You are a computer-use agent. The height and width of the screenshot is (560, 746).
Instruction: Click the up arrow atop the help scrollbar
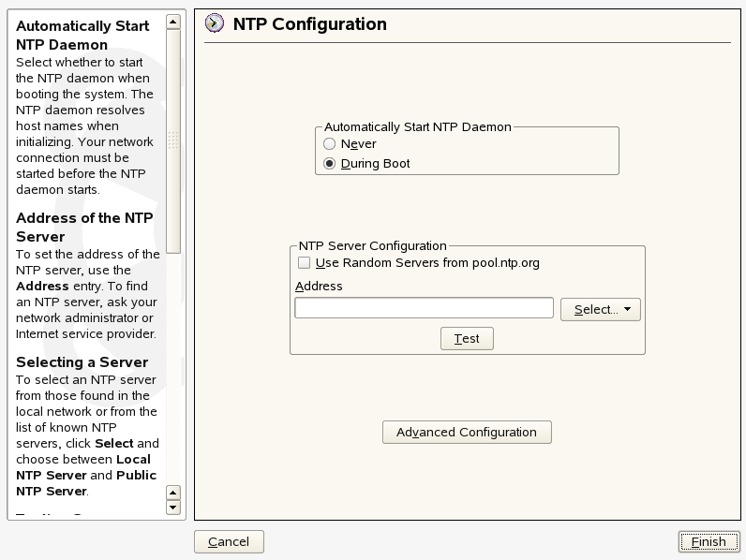coord(172,21)
